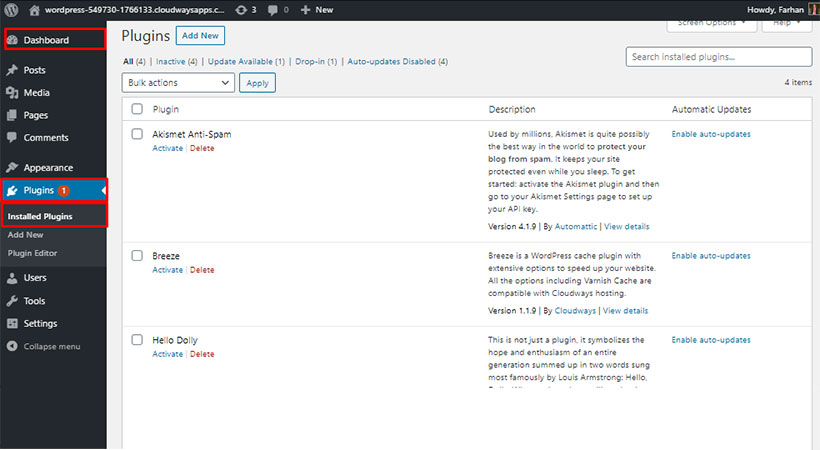Click the Howdy, Farhan avatar
Image resolution: width=820 pixels, height=450 pixels.
pos(813,10)
